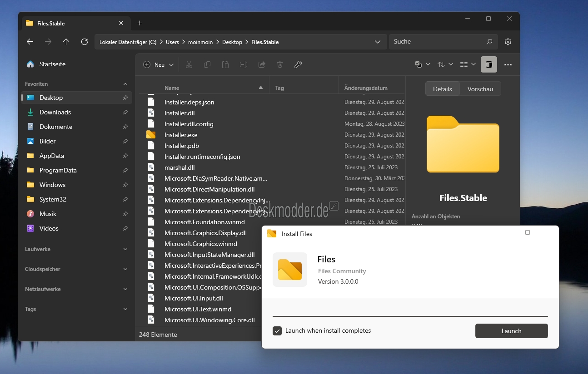Click the Launch button in installer
The image size is (588, 374).
click(x=511, y=331)
